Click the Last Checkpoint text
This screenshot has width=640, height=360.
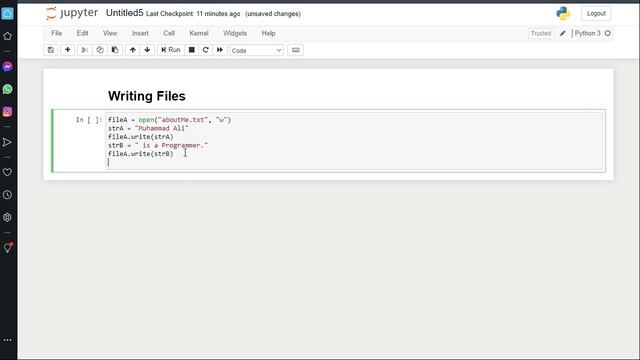[193, 14]
